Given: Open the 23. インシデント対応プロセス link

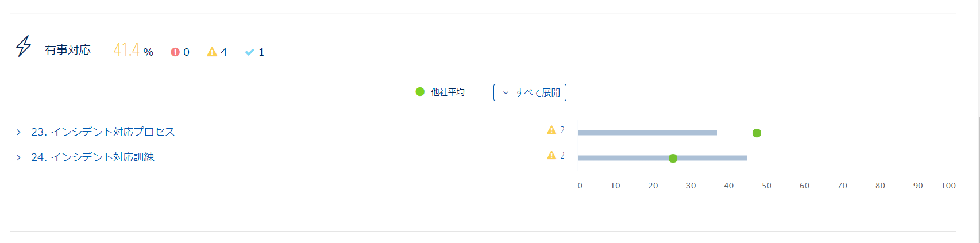Looking at the screenshot, I should click(103, 132).
